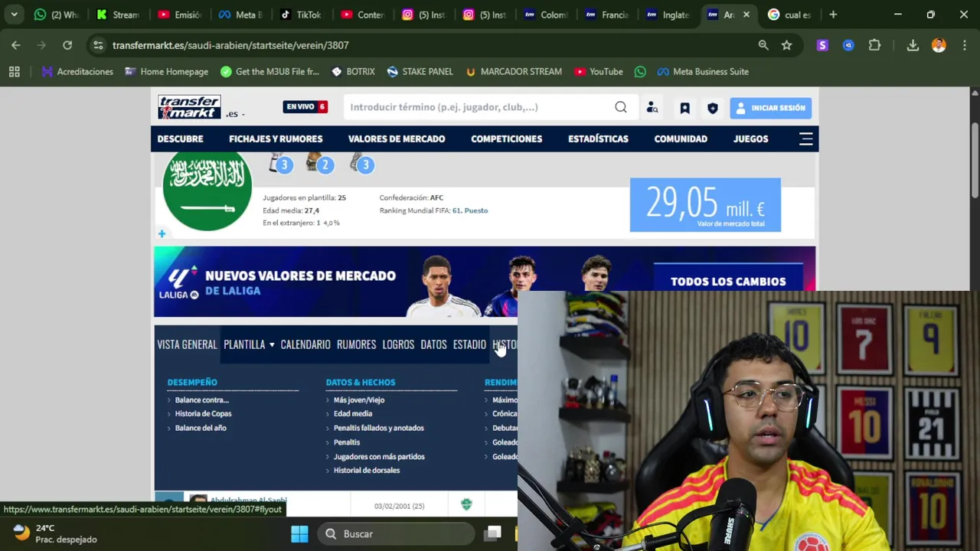Open the Penaltis link
The height and width of the screenshot is (551, 980).
click(x=346, y=442)
